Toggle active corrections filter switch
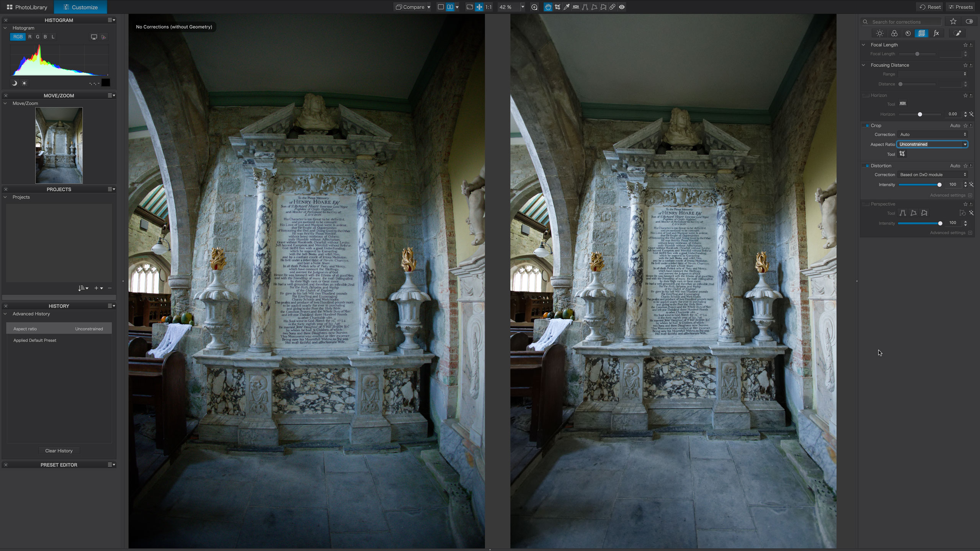The width and height of the screenshot is (980, 551). [x=969, y=21]
